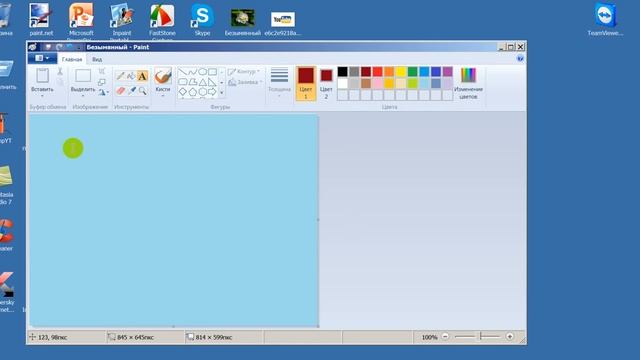640x360 pixels.
Task: Choose the Triangle shape
Action: [202, 82]
